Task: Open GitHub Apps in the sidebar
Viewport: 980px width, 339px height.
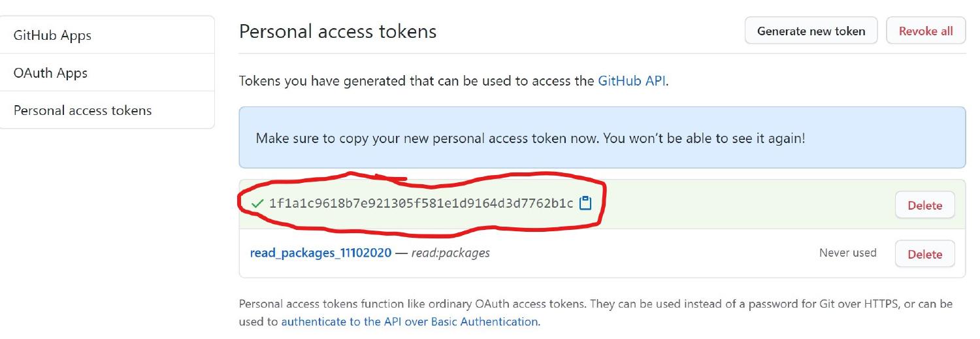Action: (x=52, y=35)
